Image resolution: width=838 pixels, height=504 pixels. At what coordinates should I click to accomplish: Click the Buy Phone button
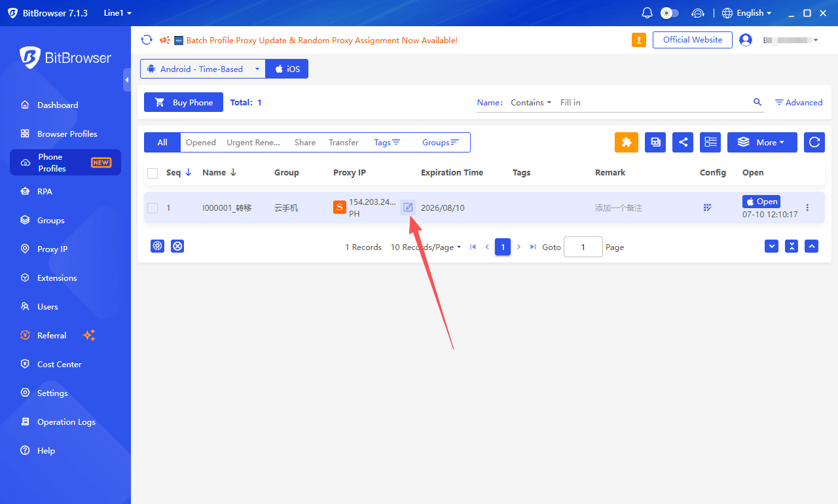183,102
